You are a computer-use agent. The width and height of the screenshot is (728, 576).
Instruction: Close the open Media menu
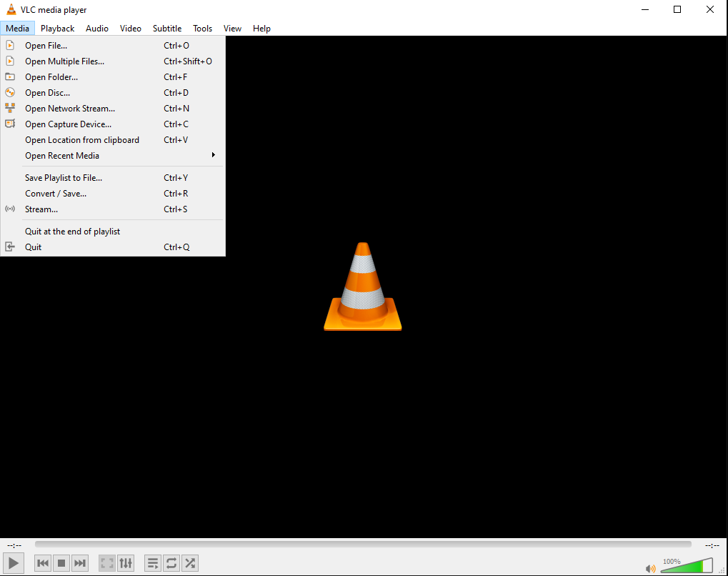(18, 29)
